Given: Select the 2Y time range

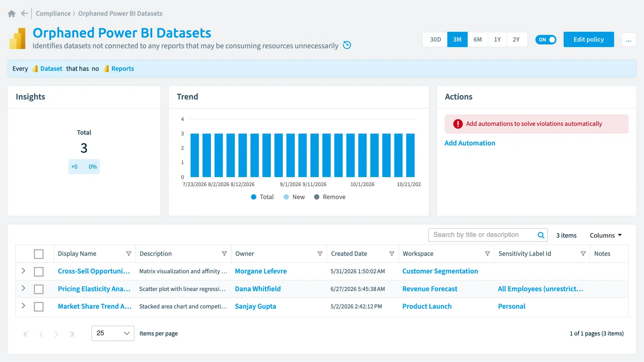Looking at the screenshot, I should point(516,39).
